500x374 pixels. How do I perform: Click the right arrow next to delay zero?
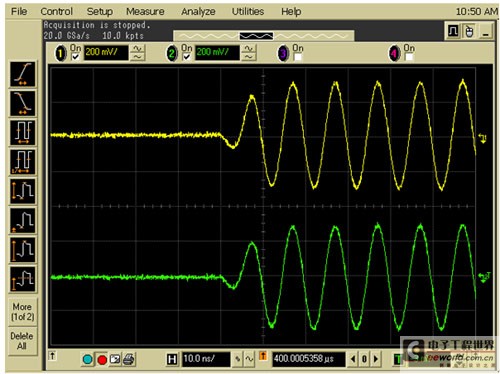376,359
